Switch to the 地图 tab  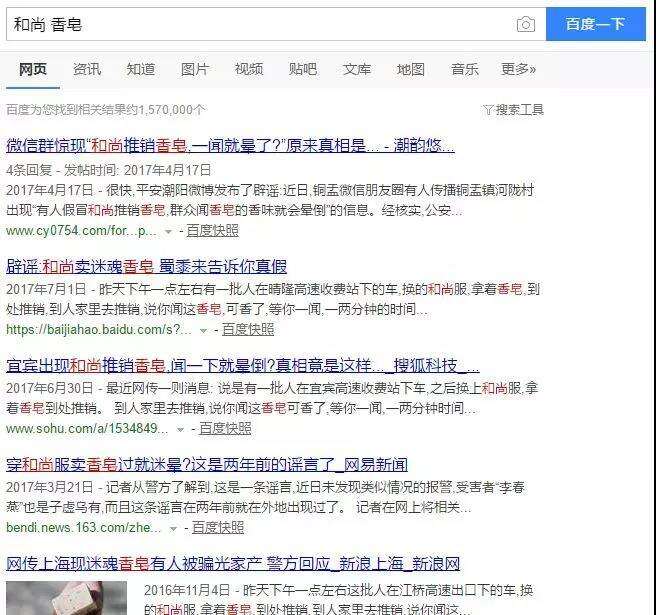click(411, 69)
